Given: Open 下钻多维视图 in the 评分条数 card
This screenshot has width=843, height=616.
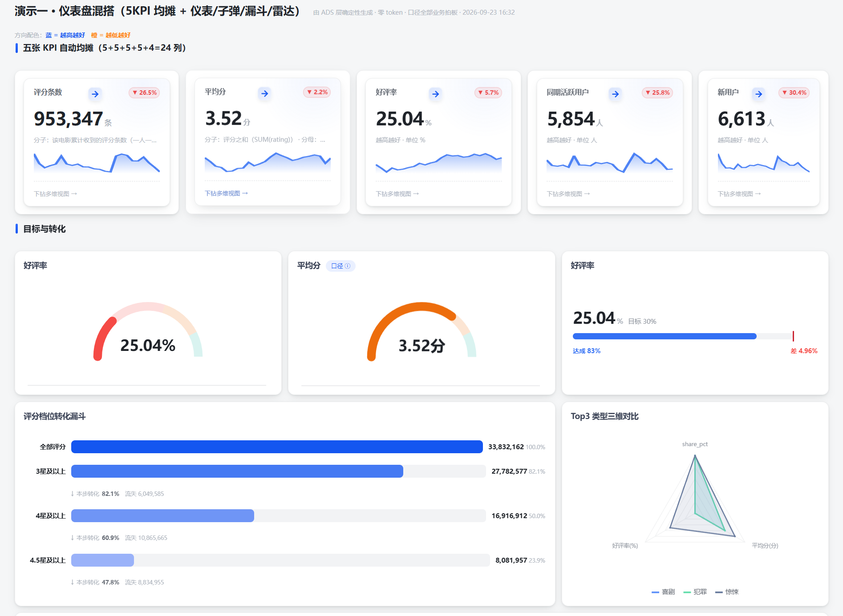Looking at the screenshot, I should coord(56,194).
